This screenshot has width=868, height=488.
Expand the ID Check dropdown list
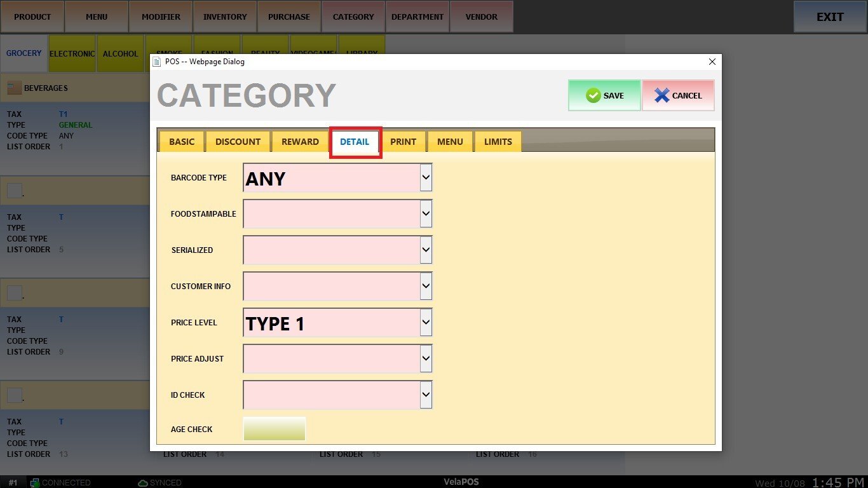click(x=426, y=395)
